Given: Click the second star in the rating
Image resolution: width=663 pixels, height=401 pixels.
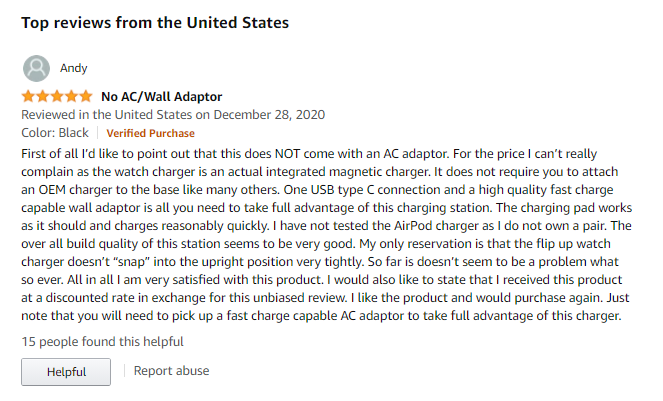Looking at the screenshot, I should click(43, 96).
